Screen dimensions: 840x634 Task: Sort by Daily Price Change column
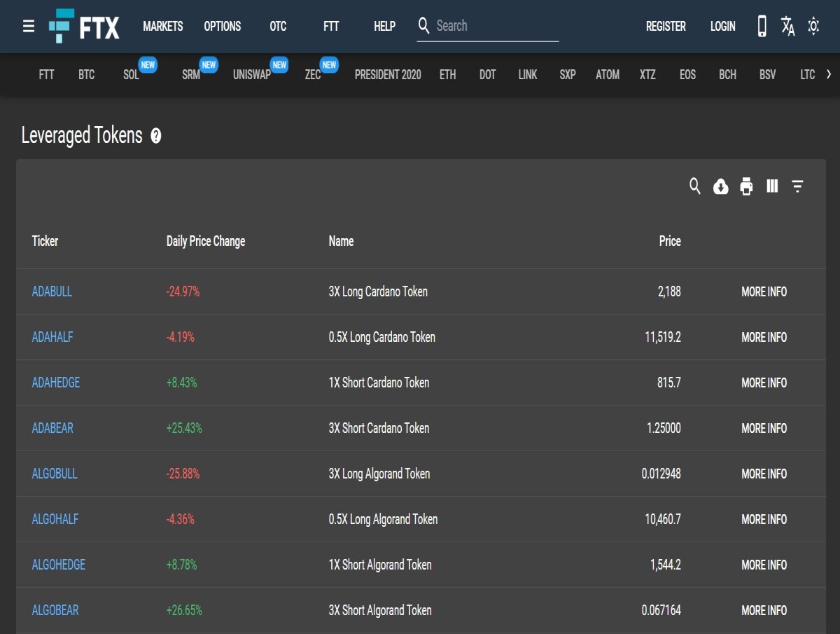point(206,241)
